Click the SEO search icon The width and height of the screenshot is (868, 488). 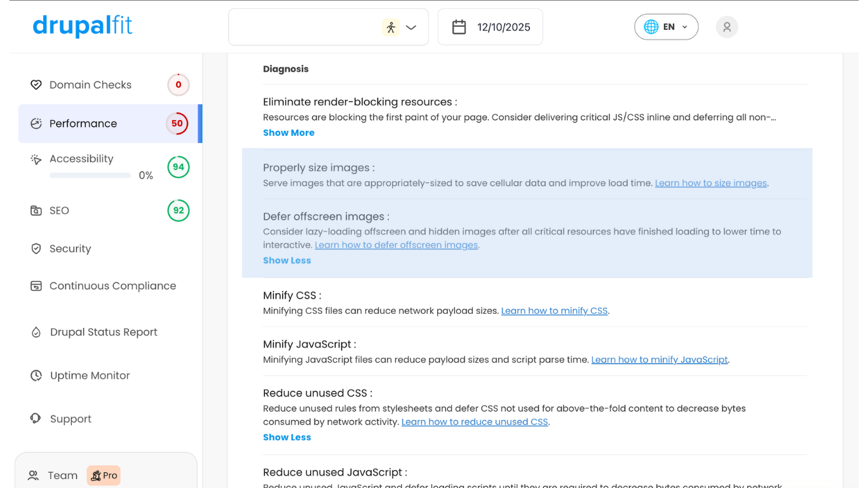[36, 210]
